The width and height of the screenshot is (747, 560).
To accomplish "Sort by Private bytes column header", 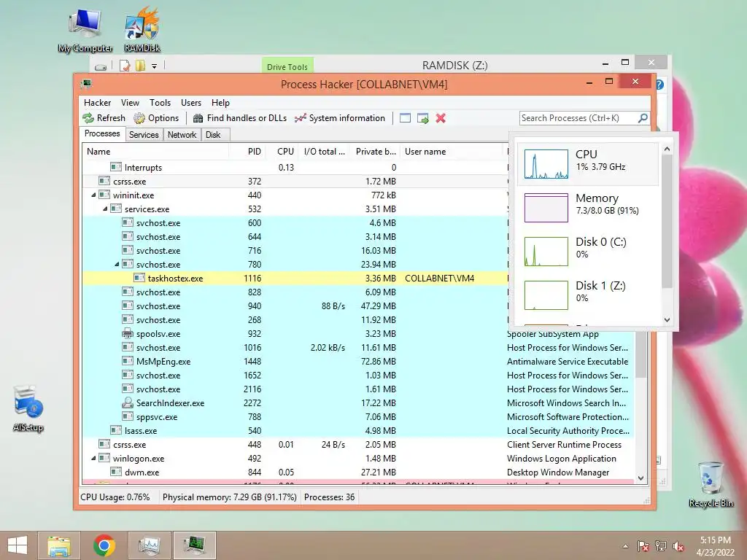I will [376, 152].
